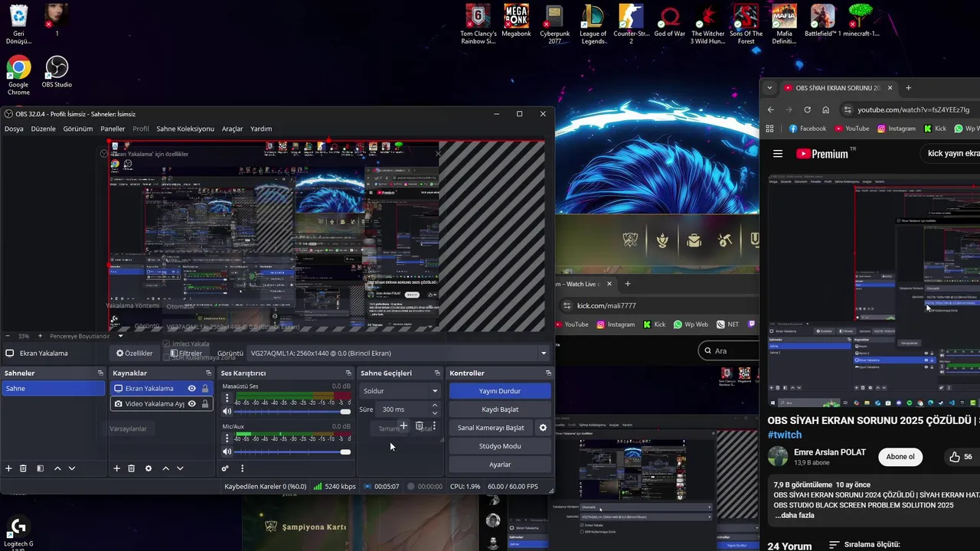This screenshot has width=980, height=551.
Task: Mute Mic/Aux speaker icon
Action: pos(227,452)
